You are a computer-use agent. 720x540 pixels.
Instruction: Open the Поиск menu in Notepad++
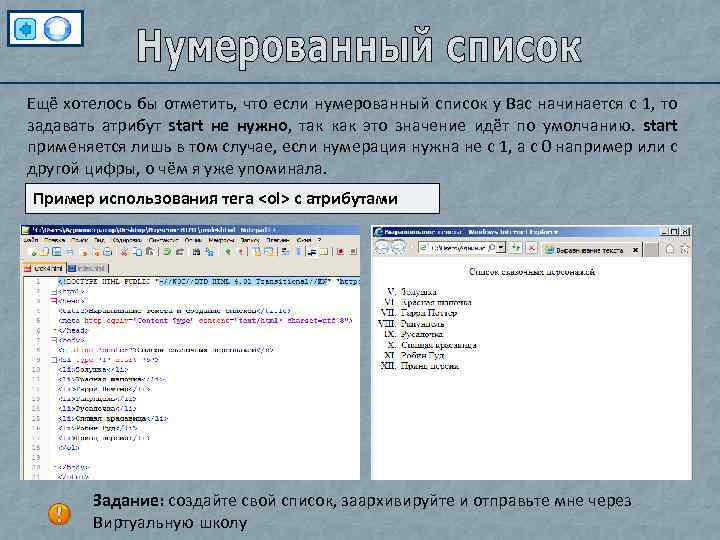[79, 240]
